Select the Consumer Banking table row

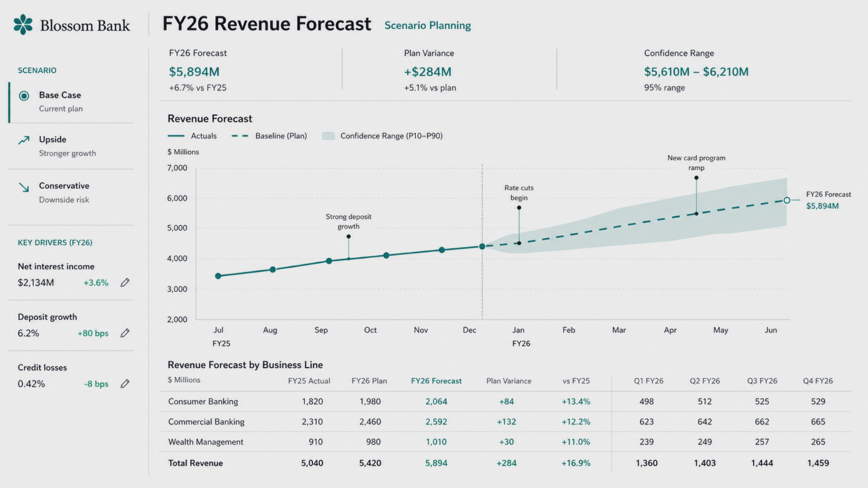pyautogui.click(x=505, y=401)
